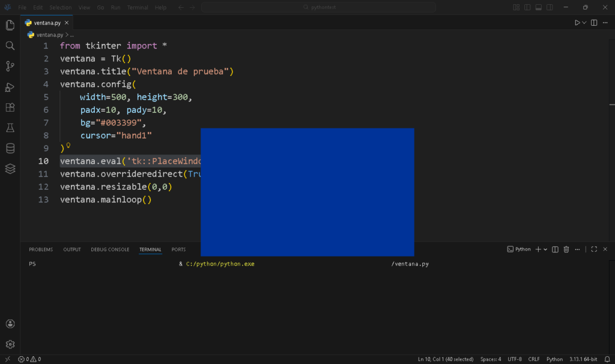This screenshot has width=615, height=364.
Task: Open the Explorer view in activity bar
Action: click(x=10, y=25)
